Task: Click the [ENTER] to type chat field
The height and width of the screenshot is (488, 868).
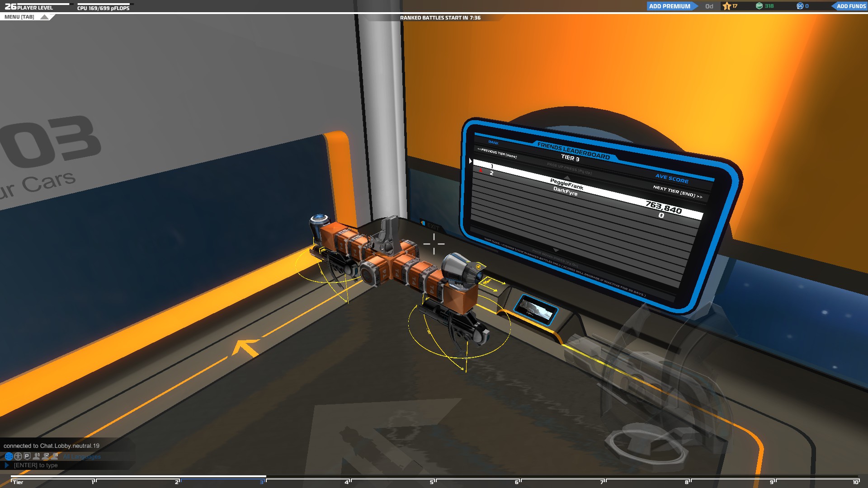Action: 36,465
